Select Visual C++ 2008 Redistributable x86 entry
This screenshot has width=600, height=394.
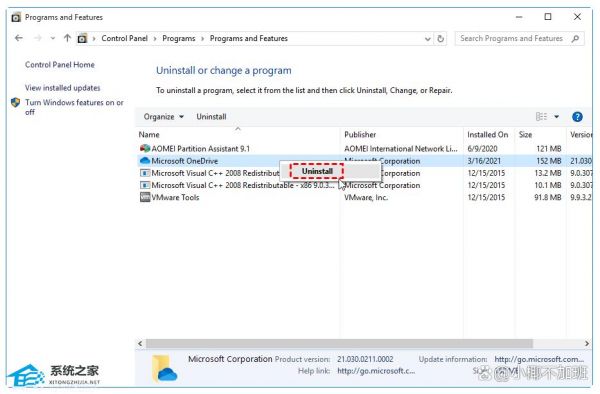click(243, 185)
